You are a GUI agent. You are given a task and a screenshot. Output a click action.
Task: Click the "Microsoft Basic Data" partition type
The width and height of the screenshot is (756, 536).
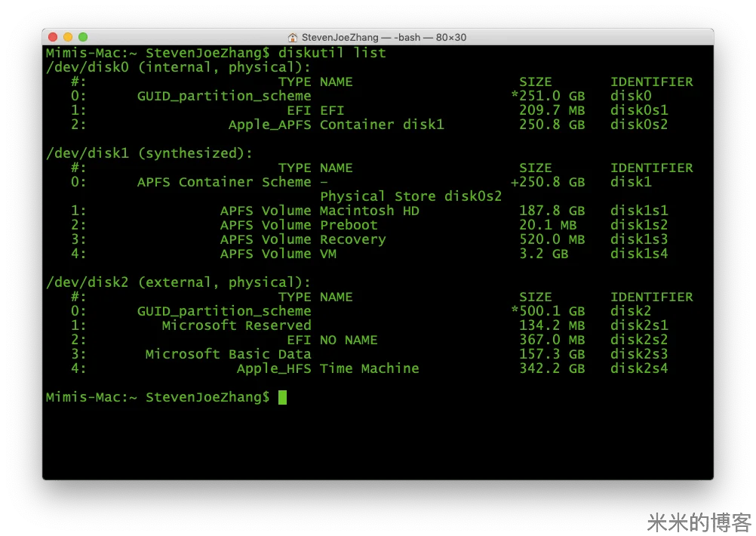229,353
